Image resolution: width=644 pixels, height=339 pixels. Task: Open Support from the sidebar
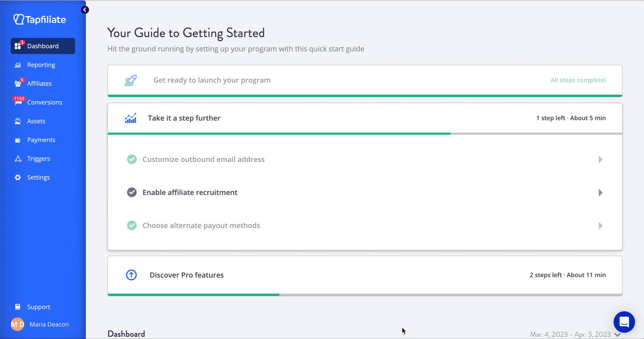click(x=38, y=307)
